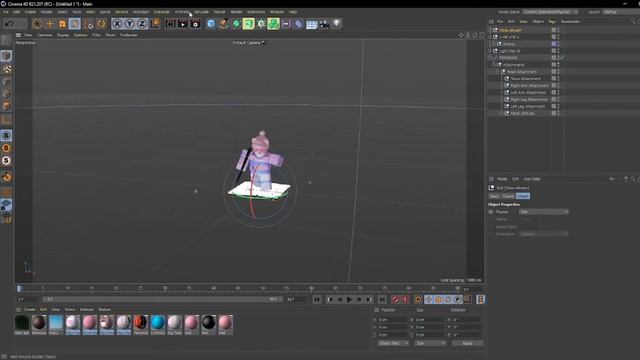This screenshot has height=360, width=640.
Task: Open the viewport Cameras menu
Action: pos(44,35)
